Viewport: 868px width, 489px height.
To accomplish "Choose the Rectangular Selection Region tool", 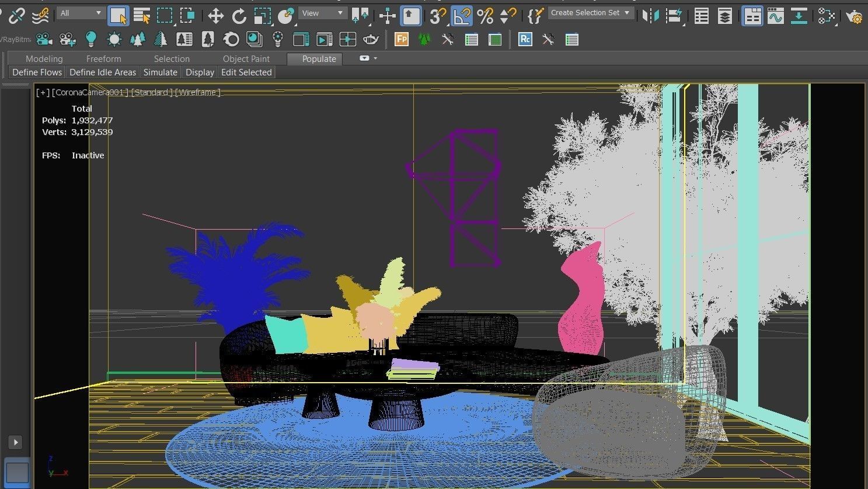I will pyautogui.click(x=165, y=16).
